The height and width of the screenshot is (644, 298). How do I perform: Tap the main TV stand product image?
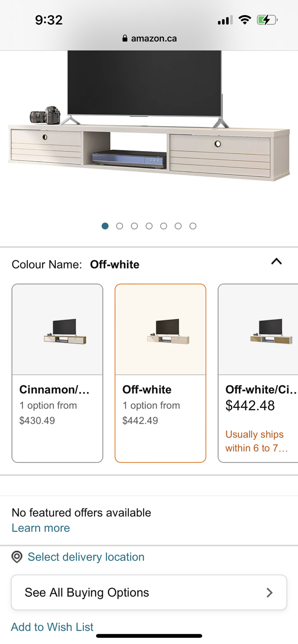pyautogui.click(x=149, y=125)
